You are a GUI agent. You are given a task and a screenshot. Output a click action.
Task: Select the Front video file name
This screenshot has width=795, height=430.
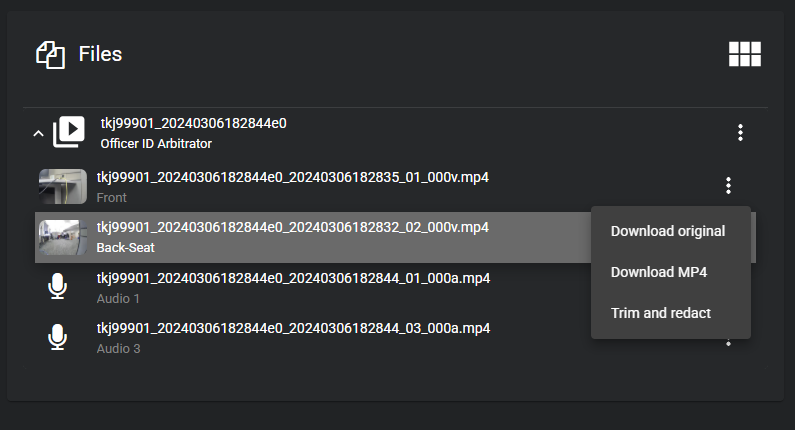[292, 177]
